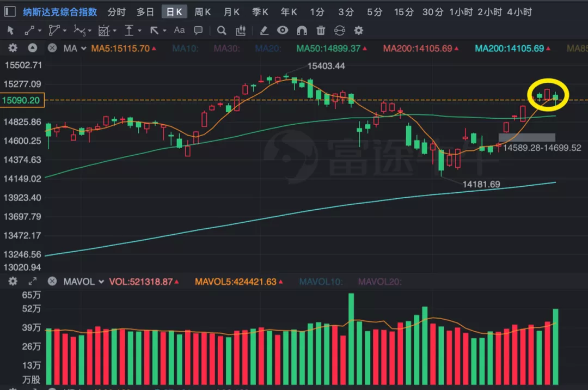Select the arrow annotation tool

click(154, 31)
